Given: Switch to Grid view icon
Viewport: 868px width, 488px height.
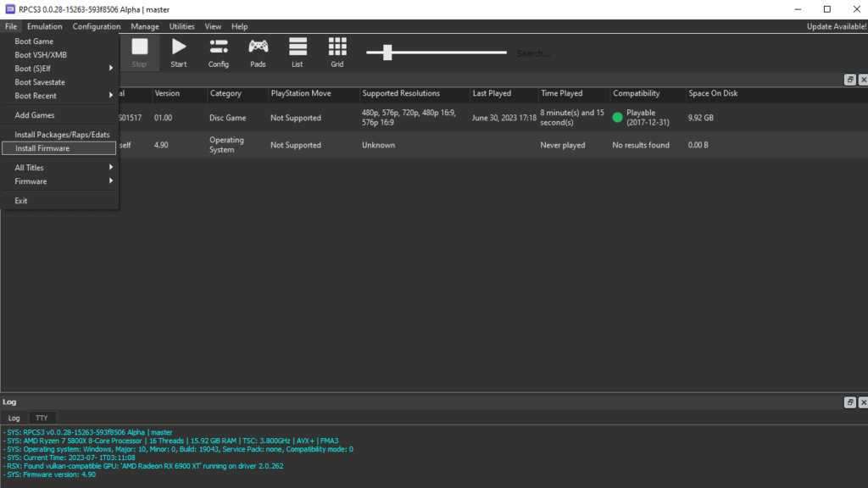Looking at the screenshot, I should 337,53.
